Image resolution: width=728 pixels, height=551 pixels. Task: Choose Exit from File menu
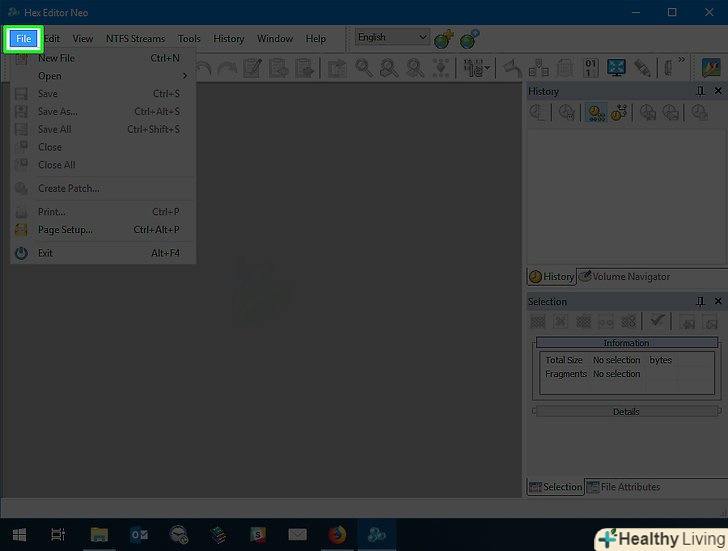(x=103, y=253)
